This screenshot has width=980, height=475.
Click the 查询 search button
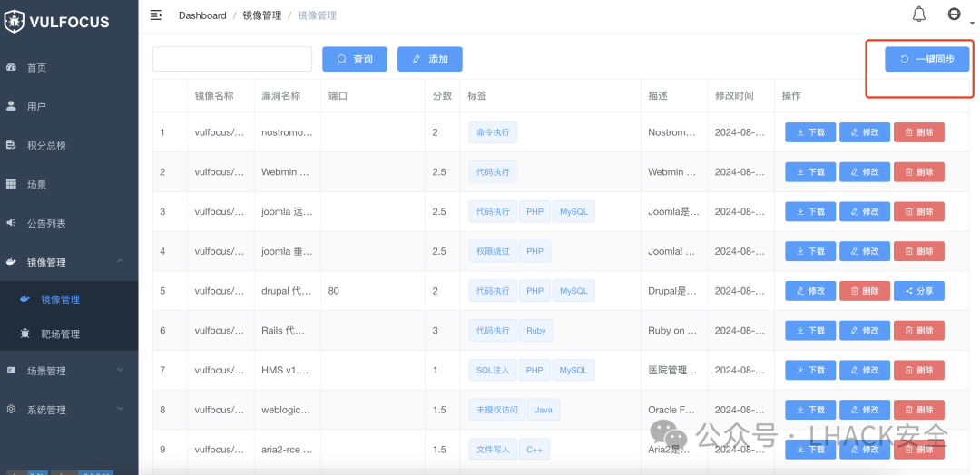click(355, 59)
